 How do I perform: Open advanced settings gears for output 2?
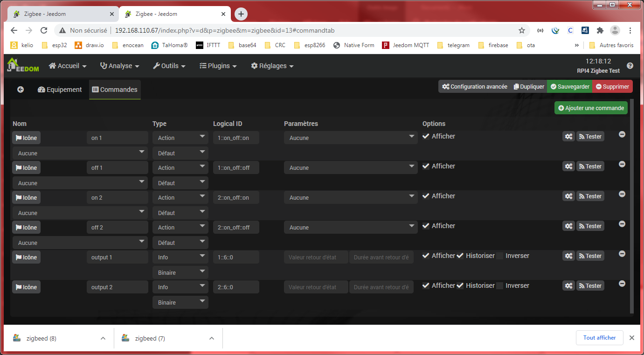point(568,286)
